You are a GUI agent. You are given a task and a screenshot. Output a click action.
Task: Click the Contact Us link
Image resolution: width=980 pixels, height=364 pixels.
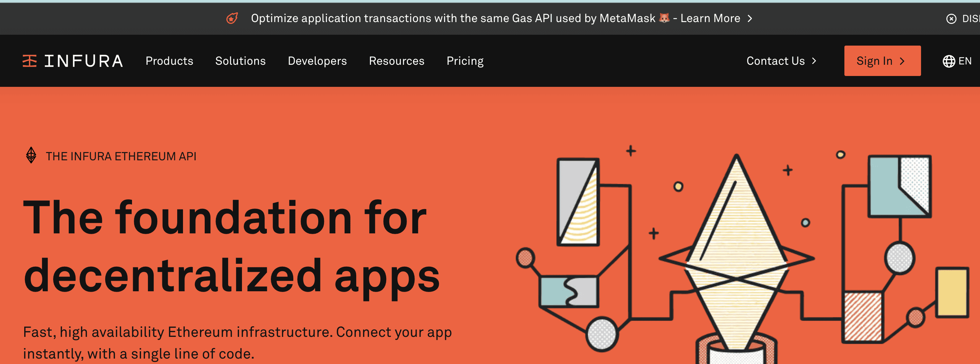pyautogui.click(x=775, y=61)
